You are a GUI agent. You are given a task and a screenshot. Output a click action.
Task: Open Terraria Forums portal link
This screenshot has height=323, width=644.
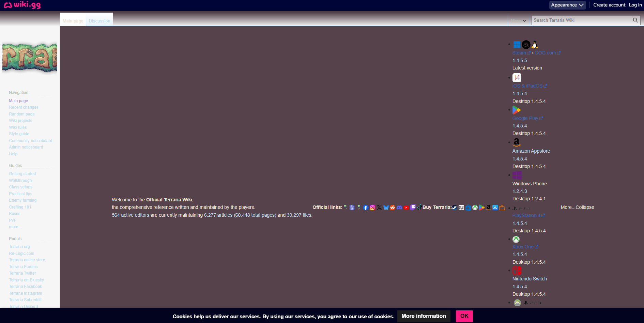[24, 267]
